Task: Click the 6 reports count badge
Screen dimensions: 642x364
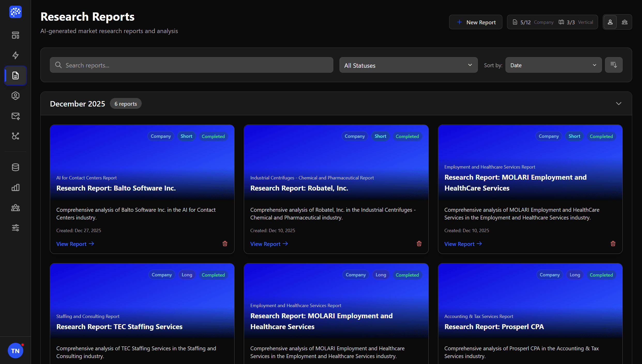Action: pos(126,104)
